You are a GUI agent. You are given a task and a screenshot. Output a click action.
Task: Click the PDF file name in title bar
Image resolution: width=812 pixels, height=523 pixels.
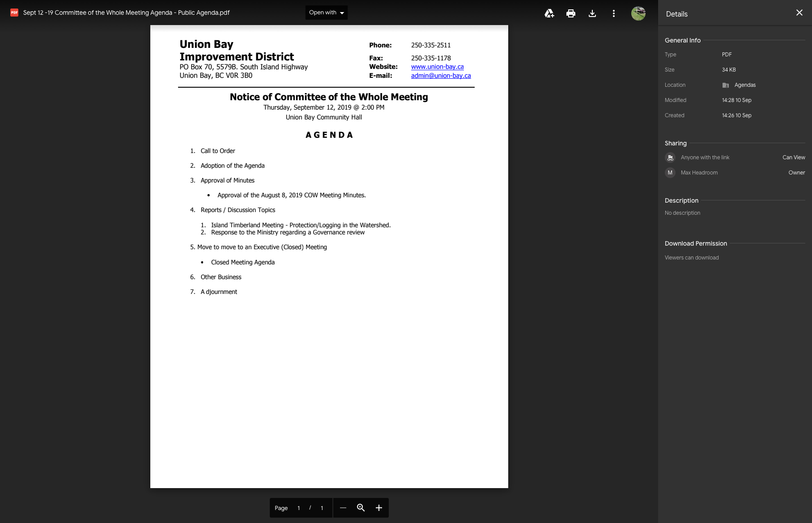point(126,13)
